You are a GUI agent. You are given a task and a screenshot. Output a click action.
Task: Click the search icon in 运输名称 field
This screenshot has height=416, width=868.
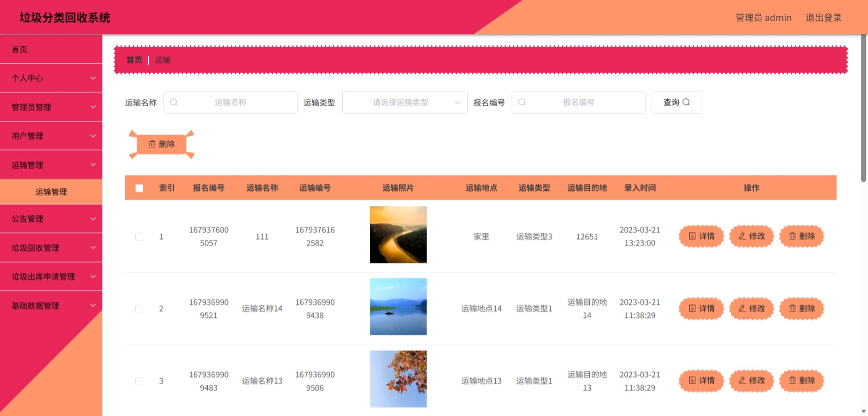174,102
